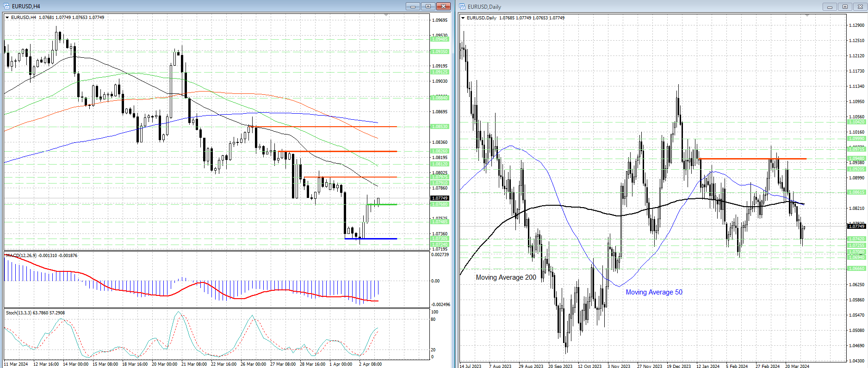Select the "Moving Average 200" text label
This screenshot has width=868, height=368.
point(506,277)
